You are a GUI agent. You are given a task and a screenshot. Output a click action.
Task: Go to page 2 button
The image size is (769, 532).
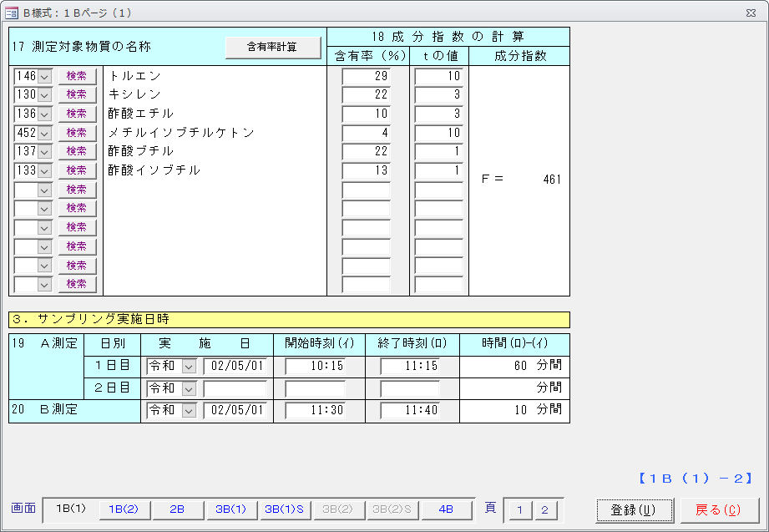pyautogui.click(x=544, y=510)
